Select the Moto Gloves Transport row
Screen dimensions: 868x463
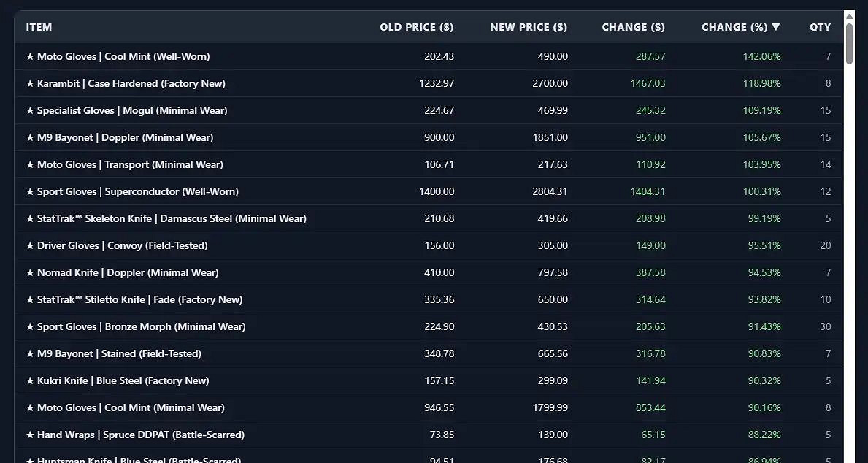coord(124,164)
